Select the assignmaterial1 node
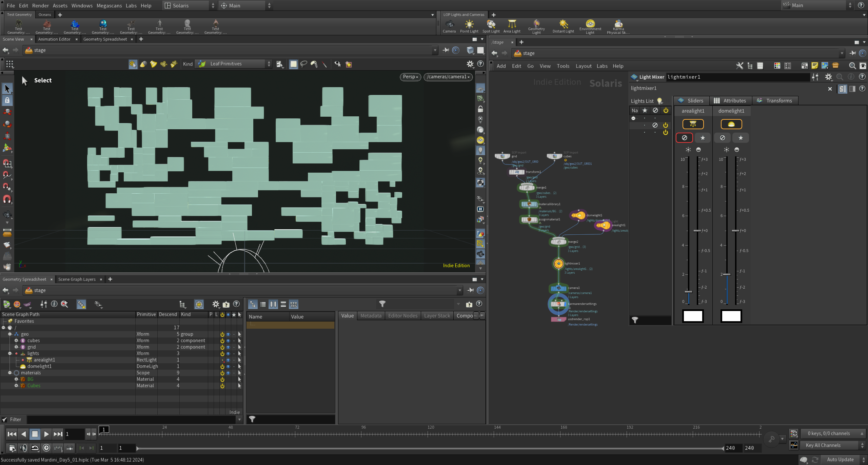The height and width of the screenshot is (465, 868). tap(529, 219)
